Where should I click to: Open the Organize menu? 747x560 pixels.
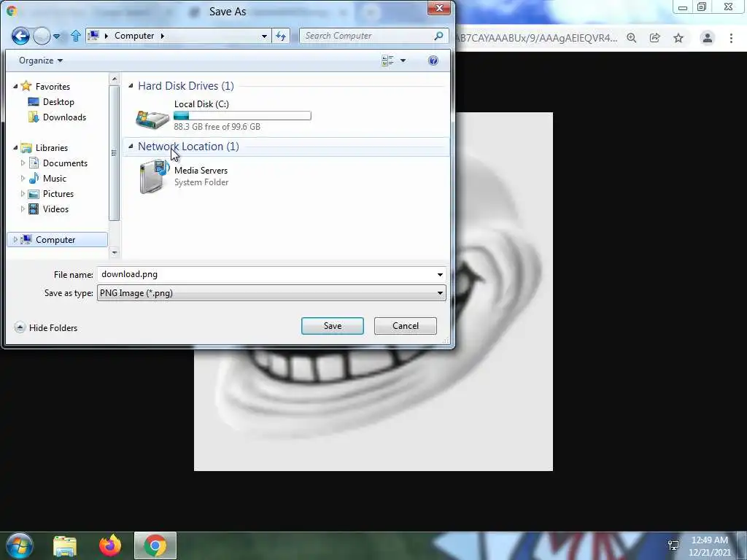tap(41, 61)
